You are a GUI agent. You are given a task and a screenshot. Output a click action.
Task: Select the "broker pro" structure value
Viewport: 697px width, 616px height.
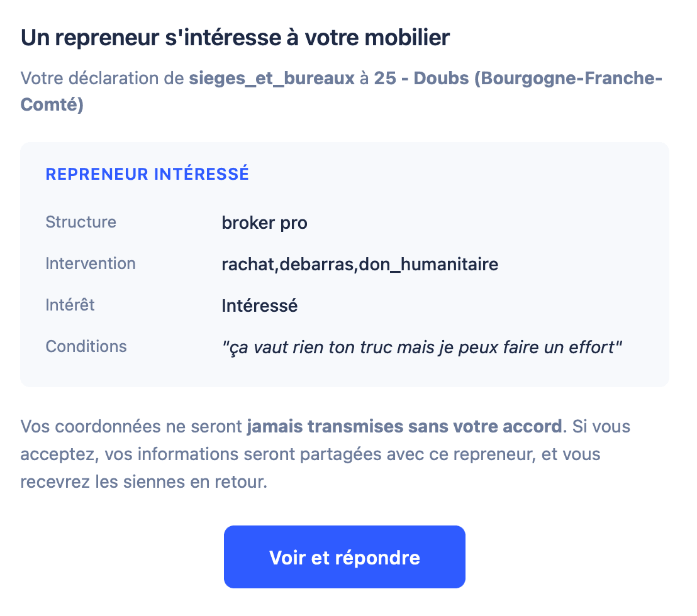[x=264, y=223]
